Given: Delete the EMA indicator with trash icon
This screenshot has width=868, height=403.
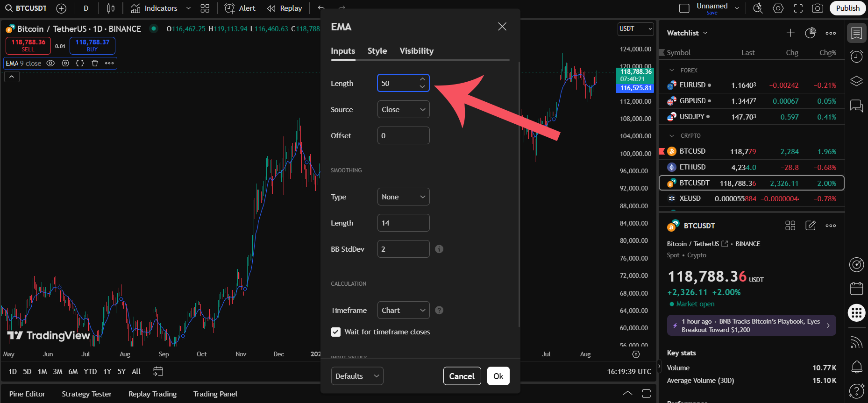Looking at the screenshot, I should [x=95, y=63].
